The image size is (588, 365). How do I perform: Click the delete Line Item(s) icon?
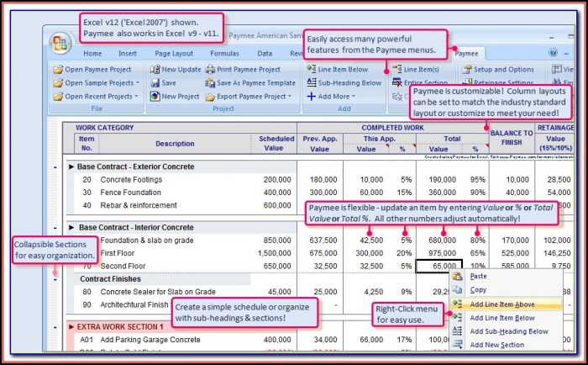(x=396, y=69)
